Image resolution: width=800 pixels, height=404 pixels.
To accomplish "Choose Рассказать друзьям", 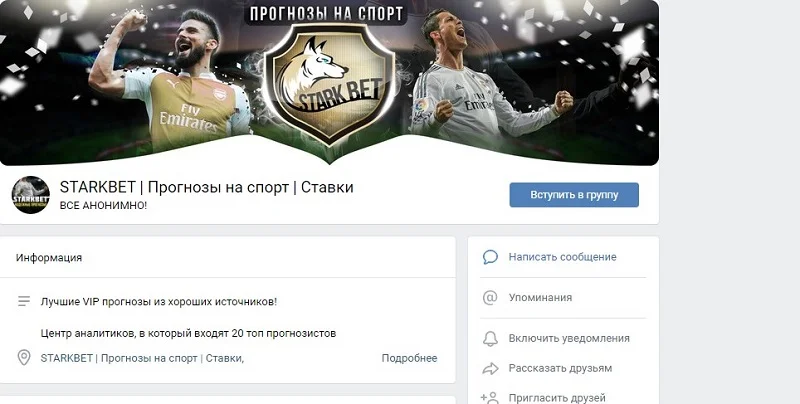I will point(560,368).
